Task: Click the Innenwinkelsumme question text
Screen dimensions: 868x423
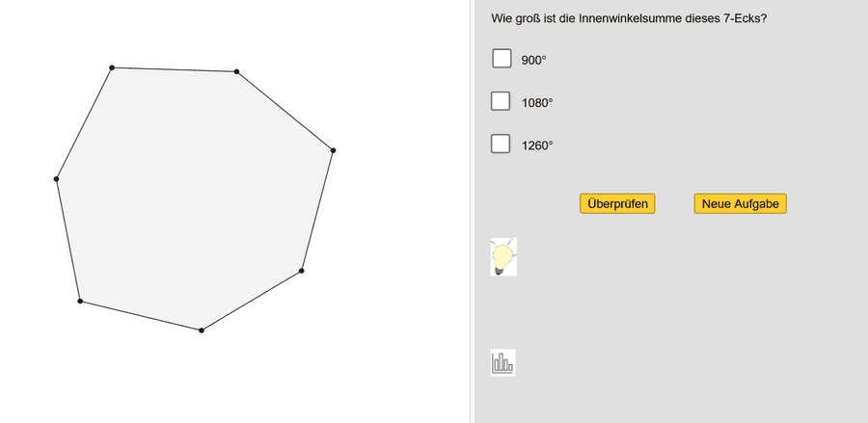Action: coord(629,18)
